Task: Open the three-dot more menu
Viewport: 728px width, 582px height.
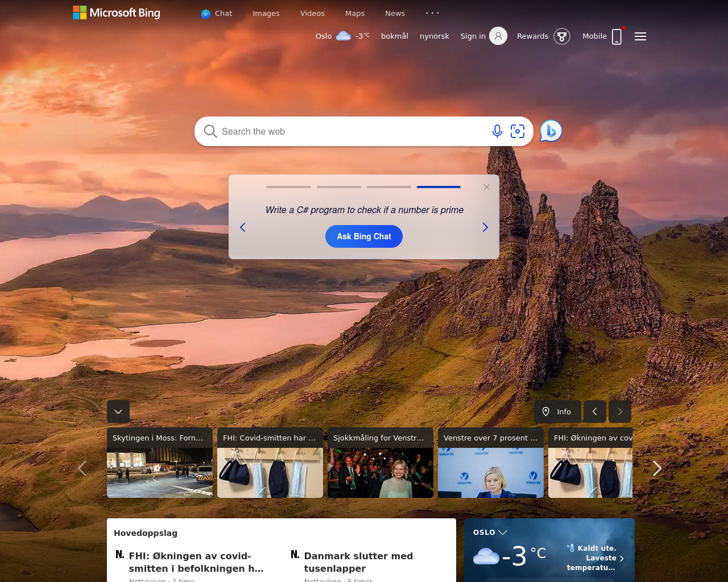Action: pos(432,13)
